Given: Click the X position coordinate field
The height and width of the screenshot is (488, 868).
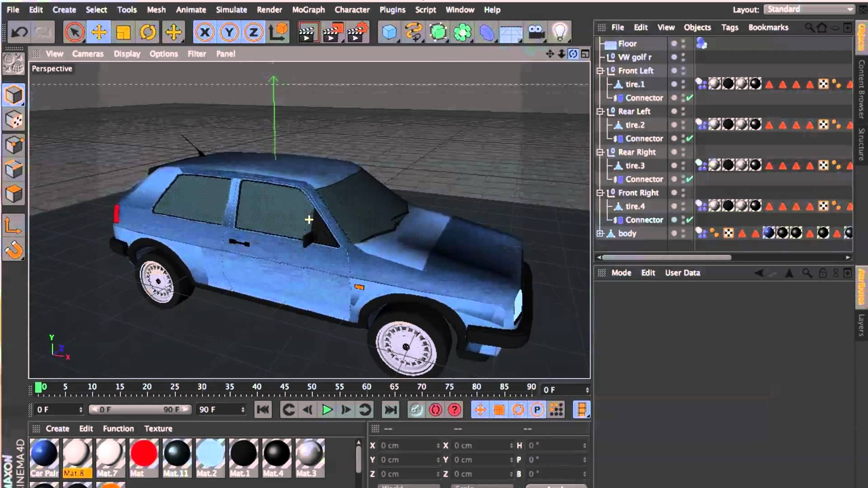Looking at the screenshot, I should 407,446.
